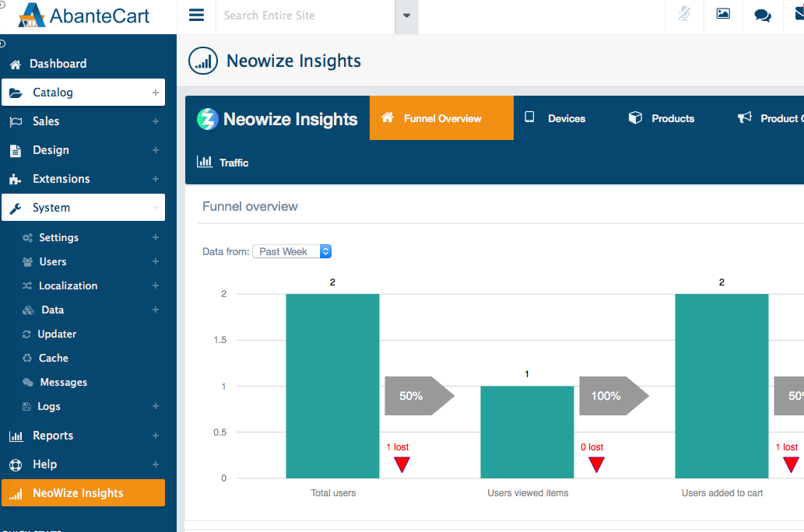The height and width of the screenshot is (532, 804).
Task: Click the Settings gears icon
Action: coord(27,238)
